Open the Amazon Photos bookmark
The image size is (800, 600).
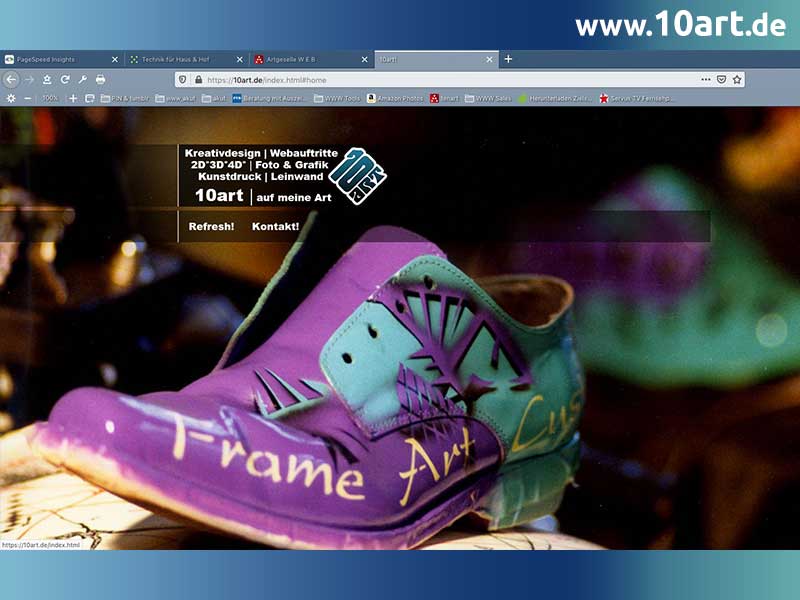pyautogui.click(x=395, y=98)
